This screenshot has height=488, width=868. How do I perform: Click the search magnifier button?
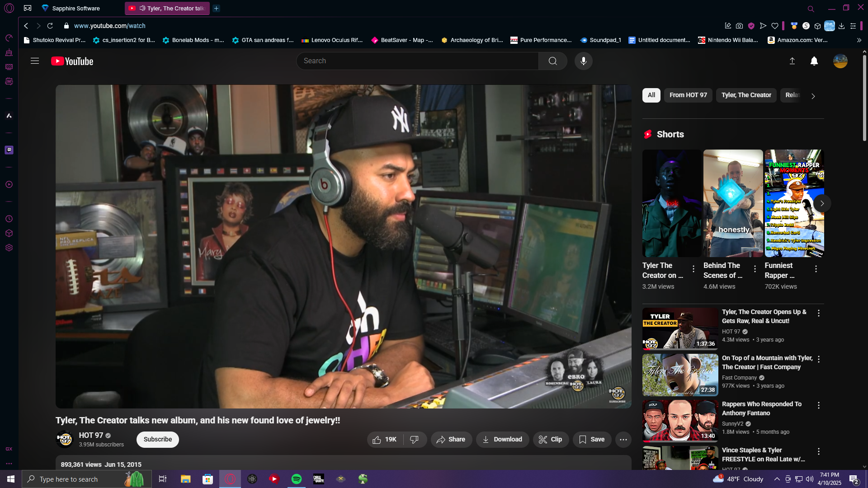552,61
